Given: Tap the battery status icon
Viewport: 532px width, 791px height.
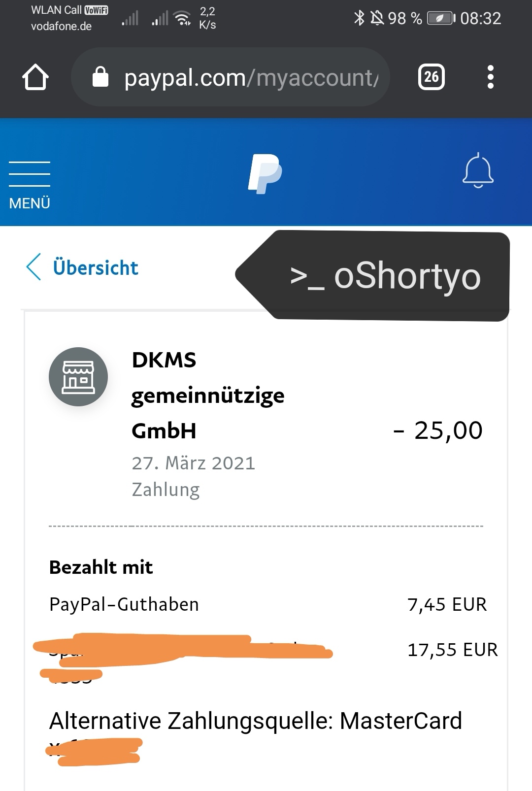Looking at the screenshot, I should point(441,19).
